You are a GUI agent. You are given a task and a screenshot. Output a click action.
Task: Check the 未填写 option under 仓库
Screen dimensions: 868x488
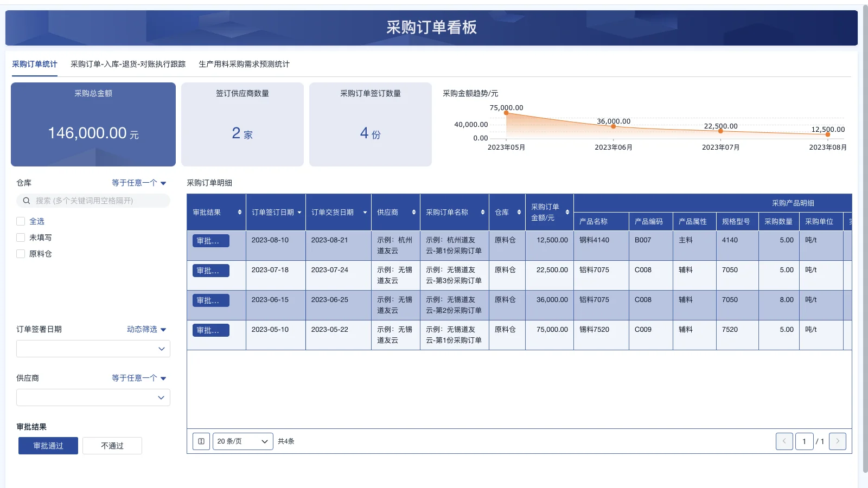(x=20, y=237)
